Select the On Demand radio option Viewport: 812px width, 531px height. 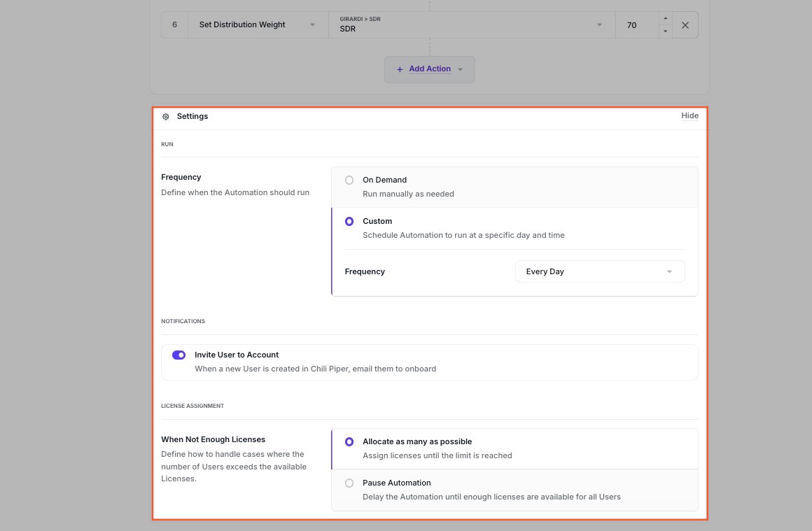coord(349,180)
